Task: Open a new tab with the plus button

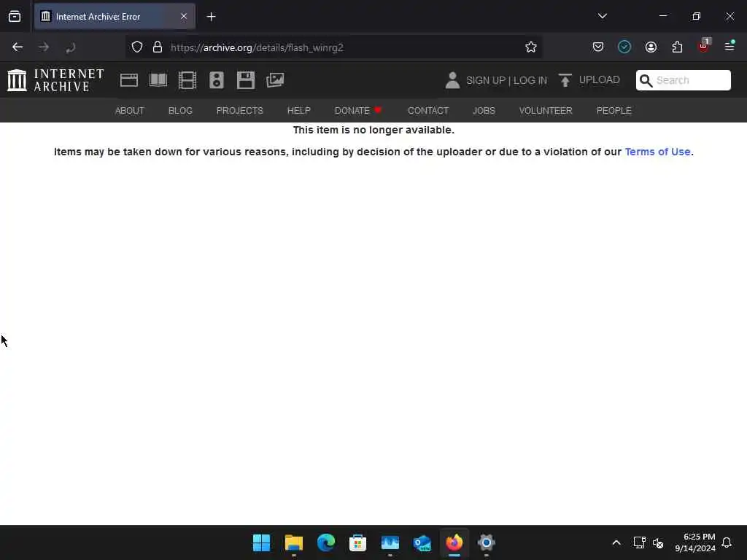Action: [211, 17]
